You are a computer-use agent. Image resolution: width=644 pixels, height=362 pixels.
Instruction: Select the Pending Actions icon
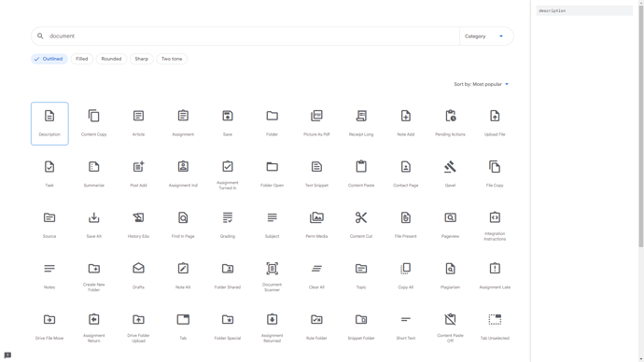[450, 116]
